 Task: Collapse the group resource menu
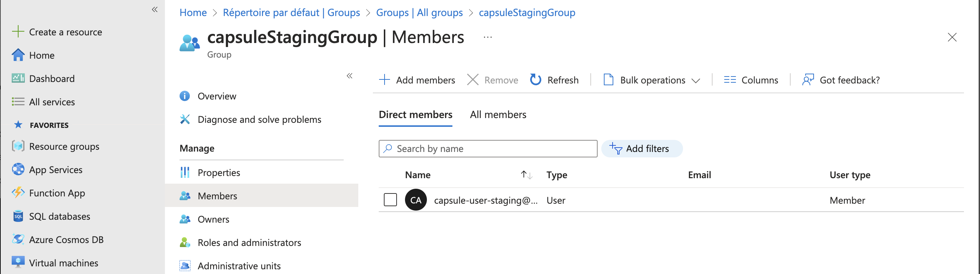tap(349, 76)
